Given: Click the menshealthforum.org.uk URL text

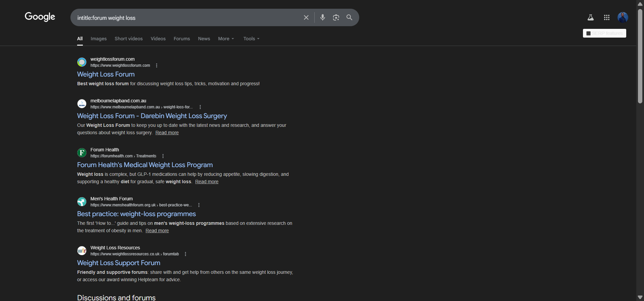Looking at the screenshot, I should 141,205.
